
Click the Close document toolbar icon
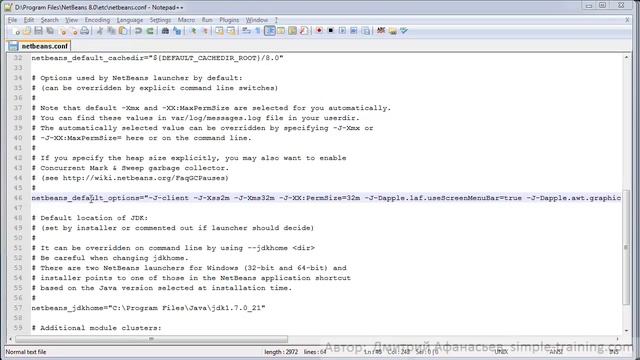(x=62, y=31)
